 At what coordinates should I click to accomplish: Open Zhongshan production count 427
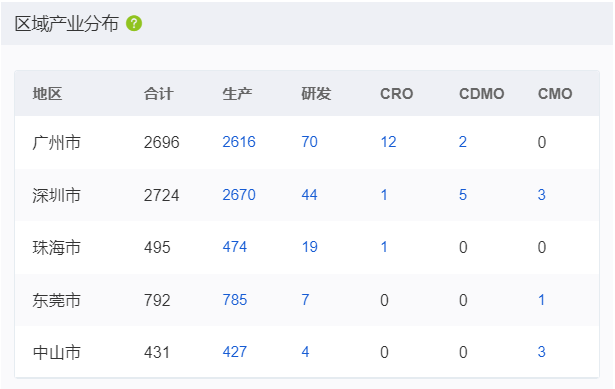click(235, 352)
